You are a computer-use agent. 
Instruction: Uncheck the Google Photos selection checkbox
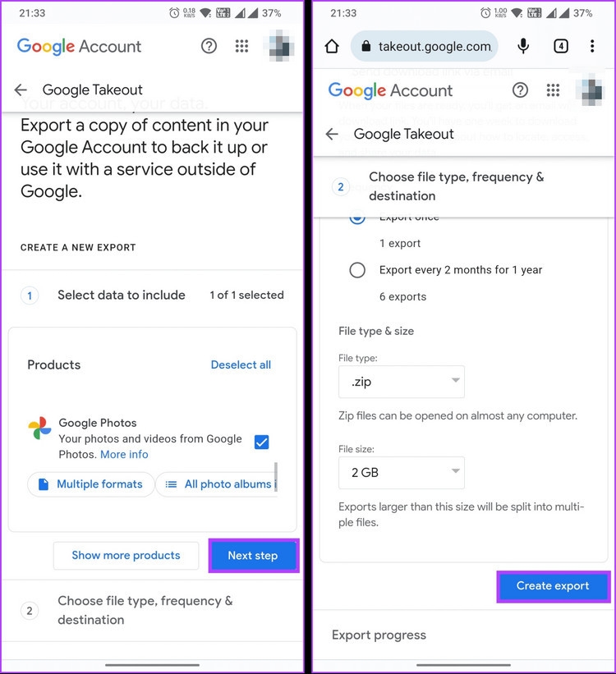coord(261,442)
